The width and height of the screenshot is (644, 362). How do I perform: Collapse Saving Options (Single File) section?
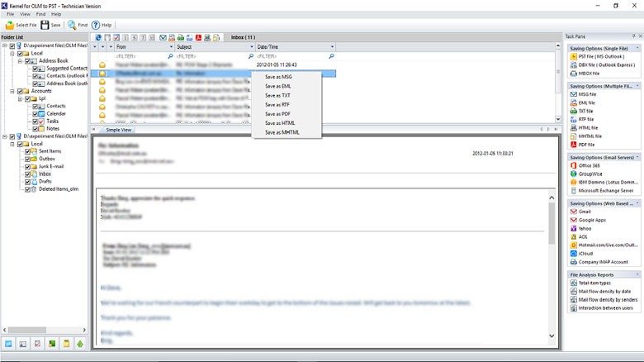point(637,48)
